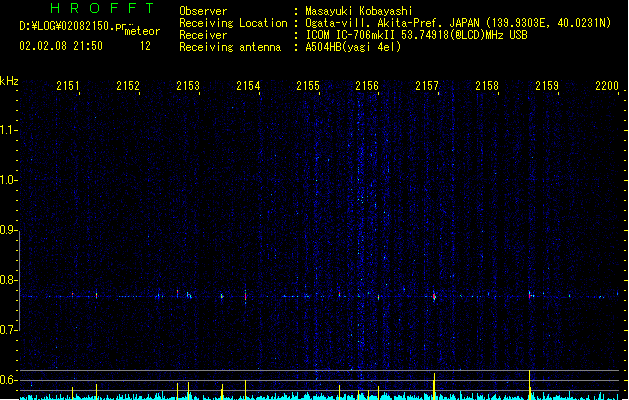This screenshot has width=629, height=400.
Task: Click the log file path text
Action: [x=72, y=26]
